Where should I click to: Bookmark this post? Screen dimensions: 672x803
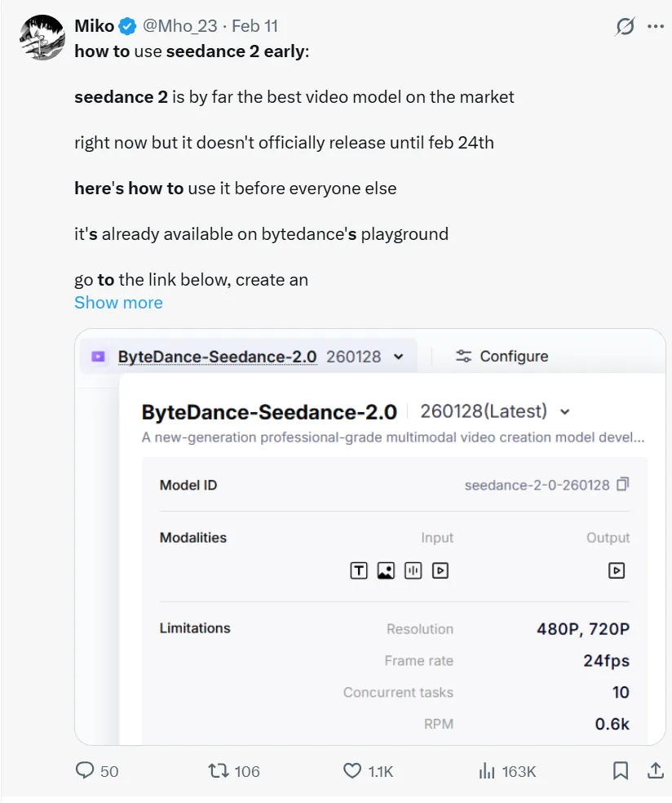621,770
